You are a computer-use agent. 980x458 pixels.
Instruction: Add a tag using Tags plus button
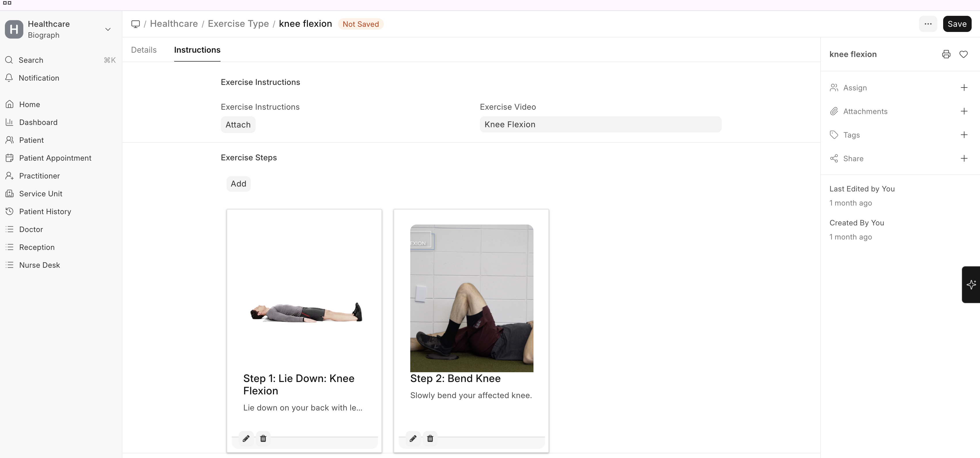964,135
